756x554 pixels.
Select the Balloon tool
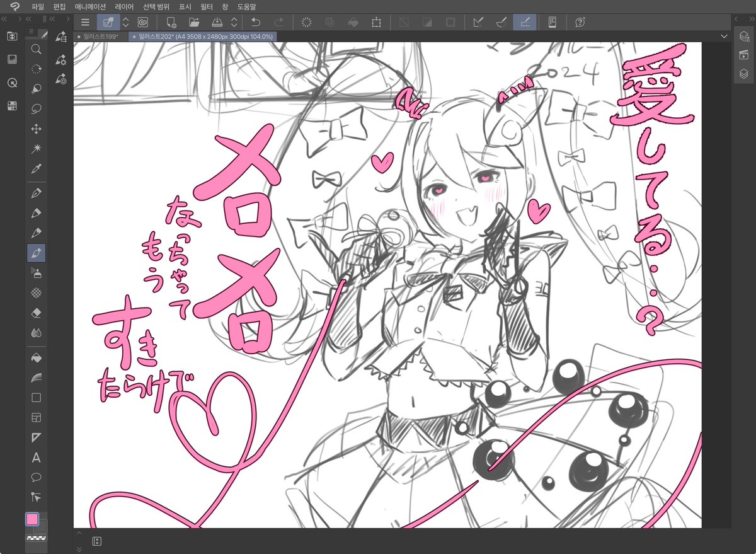(37, 477)
